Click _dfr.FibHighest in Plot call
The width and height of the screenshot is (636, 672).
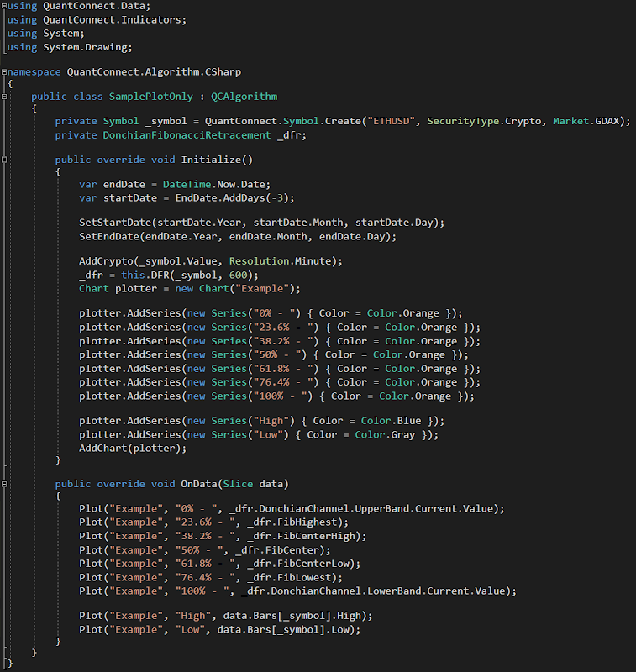point(292,522)
